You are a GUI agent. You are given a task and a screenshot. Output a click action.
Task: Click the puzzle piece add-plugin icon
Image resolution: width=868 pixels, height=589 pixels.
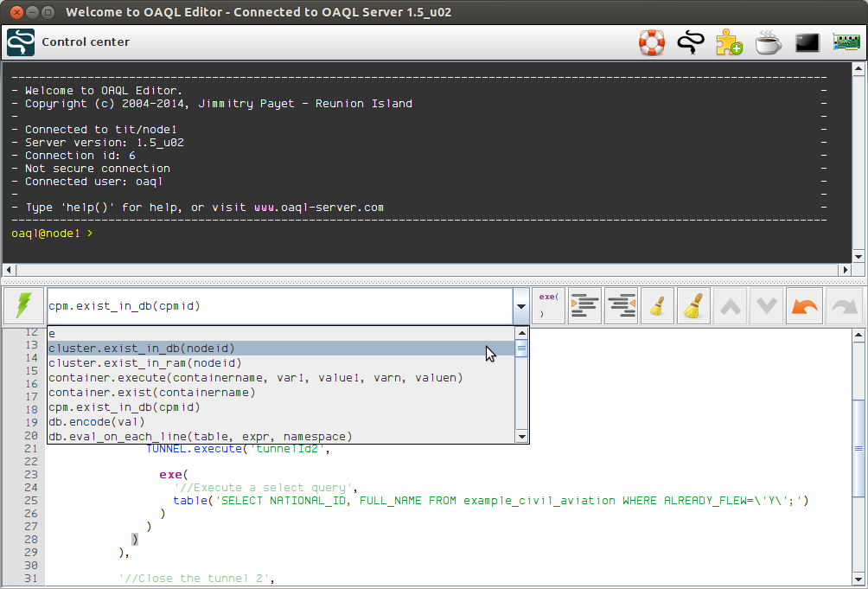click(728, 42)
